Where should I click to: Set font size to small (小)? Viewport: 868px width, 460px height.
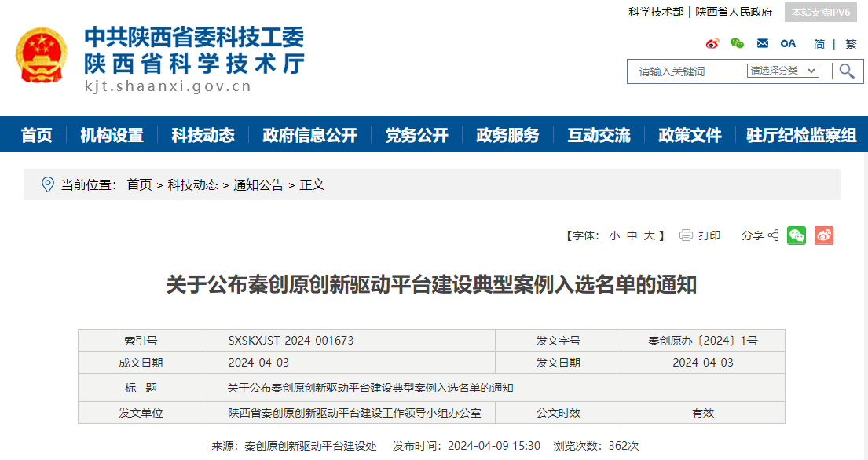pyautogui.click(x=613, y=235)
